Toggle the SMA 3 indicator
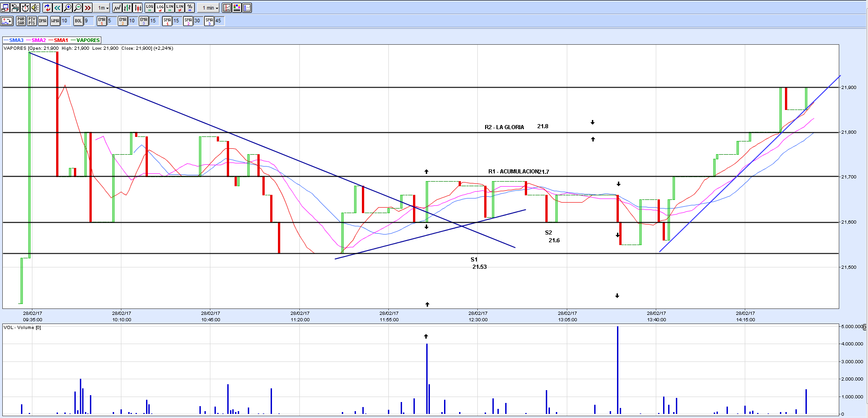Viewport: 868px width, 418px height. click(209, 21)
